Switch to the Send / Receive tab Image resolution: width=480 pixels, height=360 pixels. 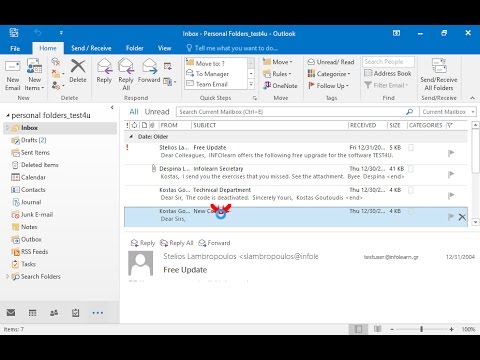(91, 48)
